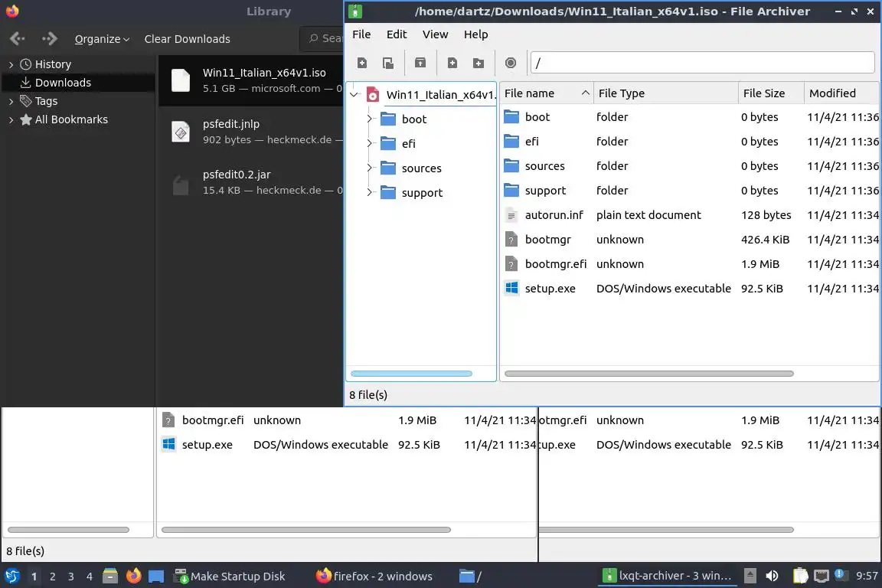
Task: Select the psfedit.jnlp download entry
Action: pos(251,132)
